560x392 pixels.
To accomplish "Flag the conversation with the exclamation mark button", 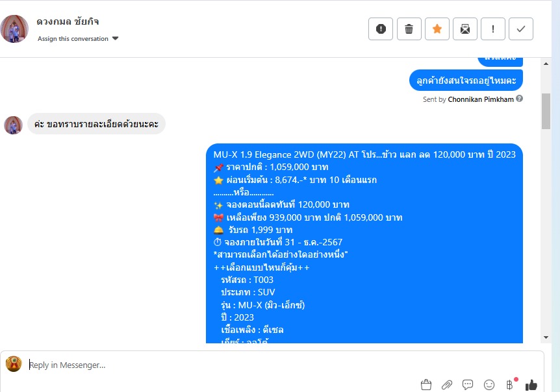I will pyautogui.click(x=493, y=29).
